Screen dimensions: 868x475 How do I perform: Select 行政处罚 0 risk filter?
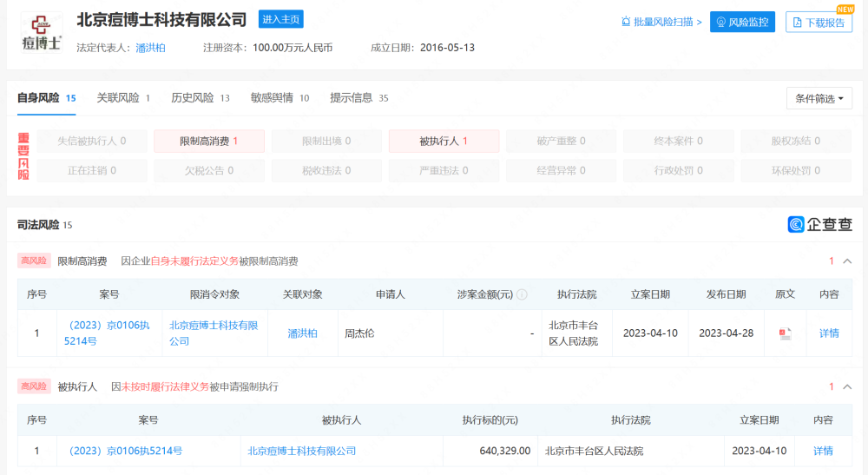679,170
